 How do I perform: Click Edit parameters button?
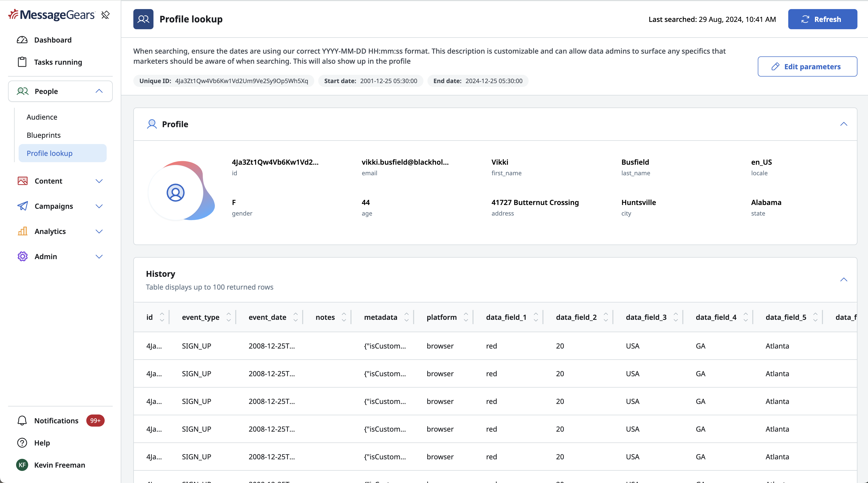click(807, 66)
